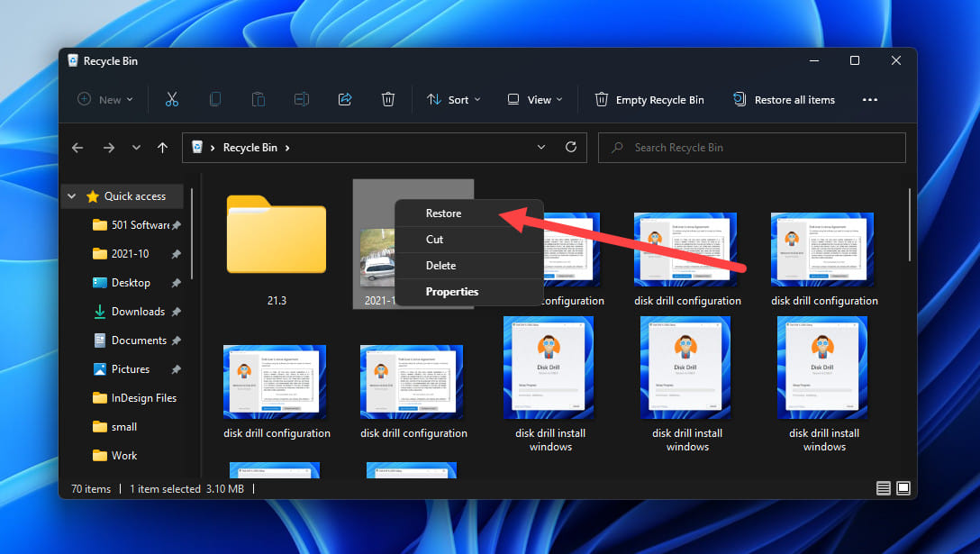Go back with the left arrow
The image size is (980, 554).
(77, 148)
